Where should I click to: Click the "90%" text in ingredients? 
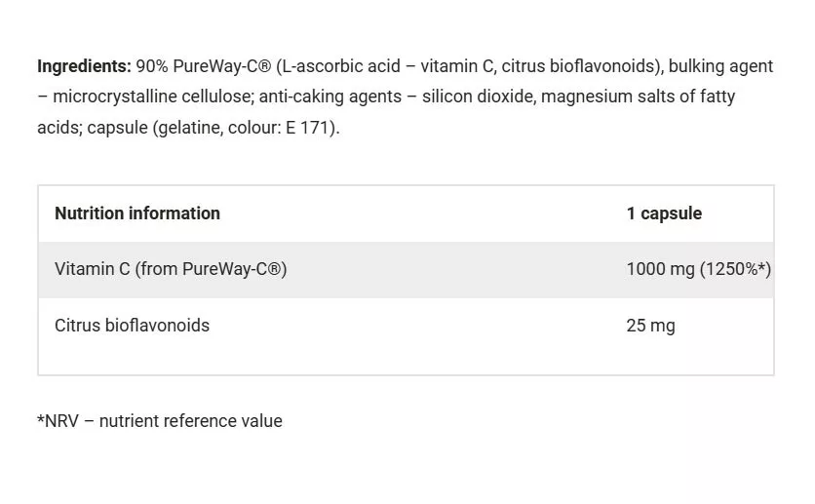pos(152,66)
